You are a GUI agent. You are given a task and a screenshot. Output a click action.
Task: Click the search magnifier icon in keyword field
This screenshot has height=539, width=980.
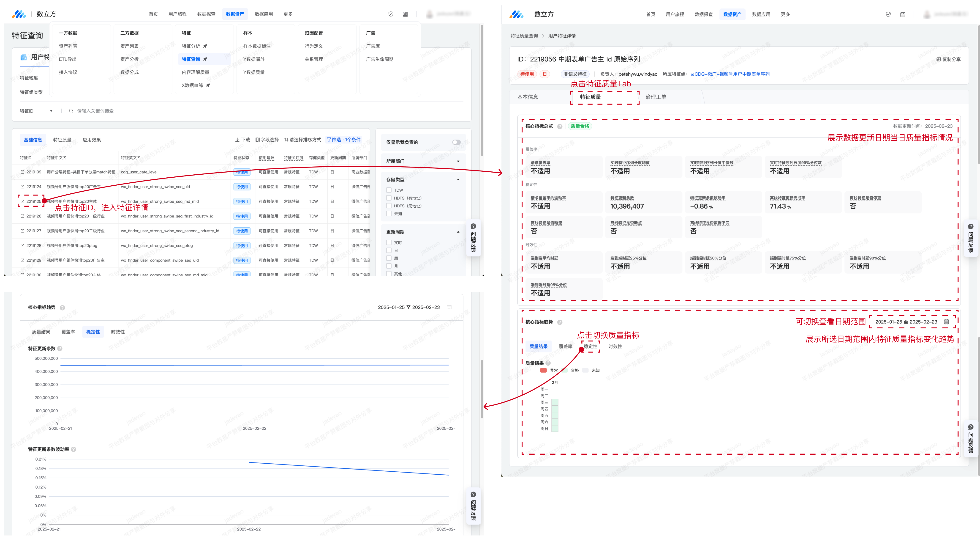(x=71, y=111)
